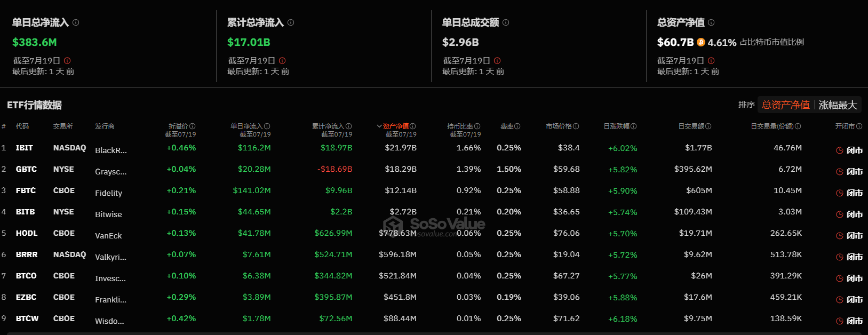Click the $21.97B net asset value

click(x=401, y=148)
